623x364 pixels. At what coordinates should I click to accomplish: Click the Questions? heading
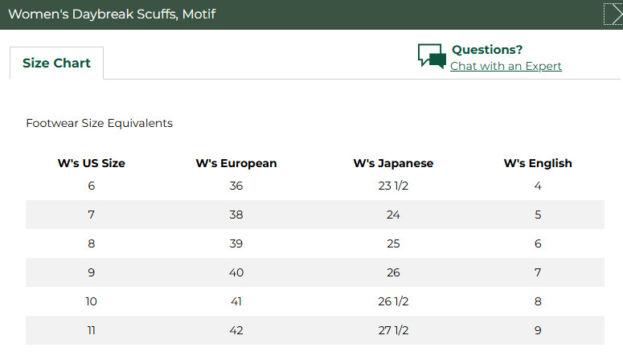pos(487,50)
